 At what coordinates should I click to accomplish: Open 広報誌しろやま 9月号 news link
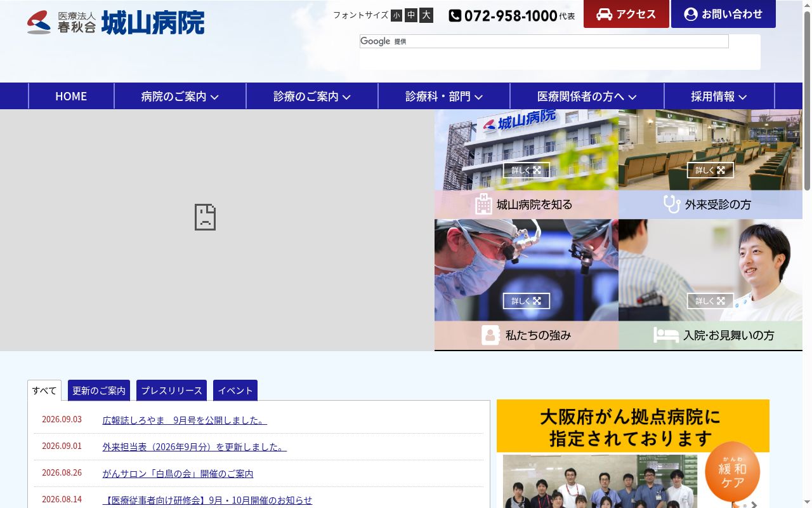[185, 420]
